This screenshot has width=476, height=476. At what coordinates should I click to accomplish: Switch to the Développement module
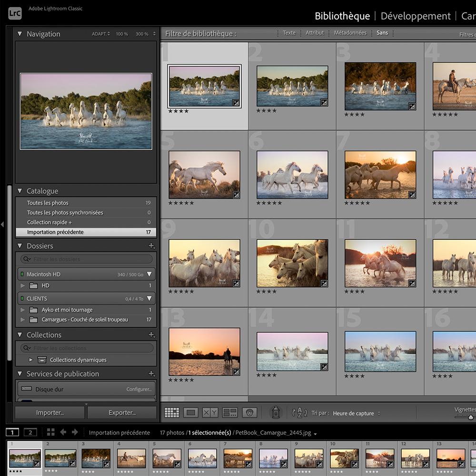pos(416,16)
